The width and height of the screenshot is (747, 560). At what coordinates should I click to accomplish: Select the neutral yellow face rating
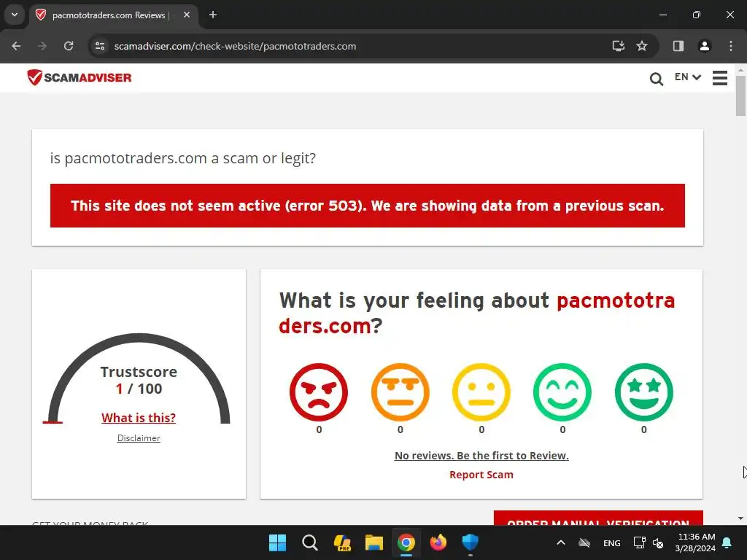tap(481, 392)
